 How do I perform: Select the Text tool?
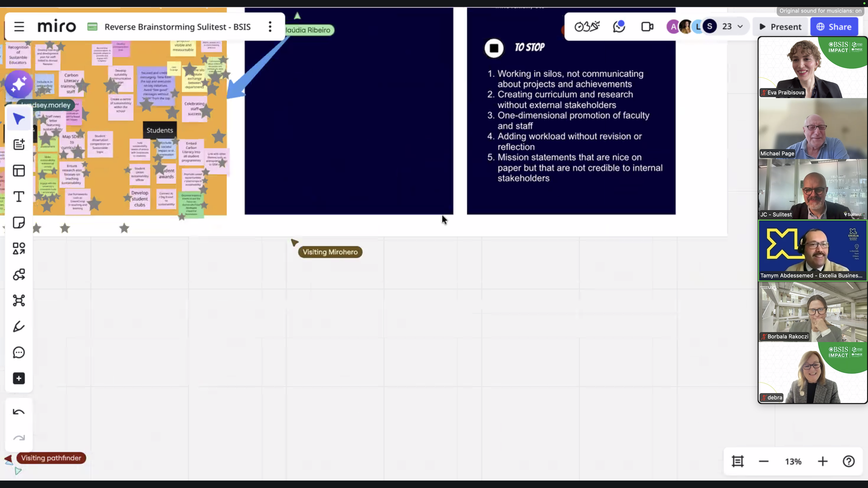pyautogui.click(x=19, y=197)
